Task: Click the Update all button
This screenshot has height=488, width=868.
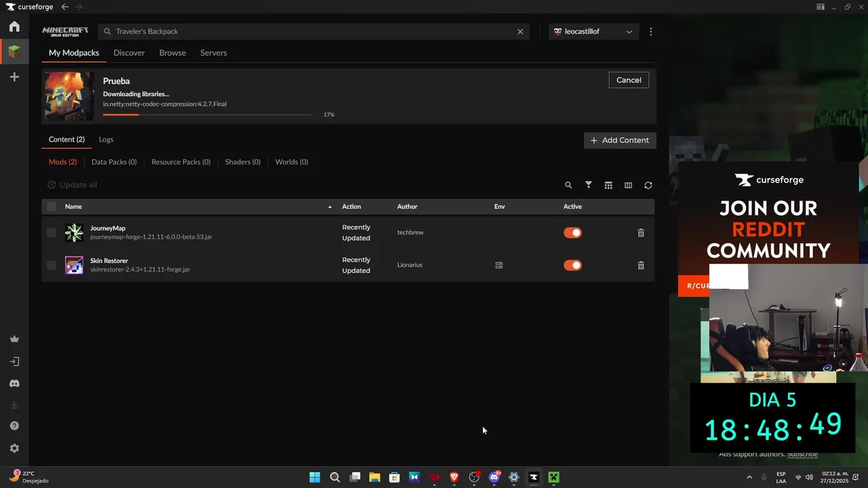Action: click(72, 185)
